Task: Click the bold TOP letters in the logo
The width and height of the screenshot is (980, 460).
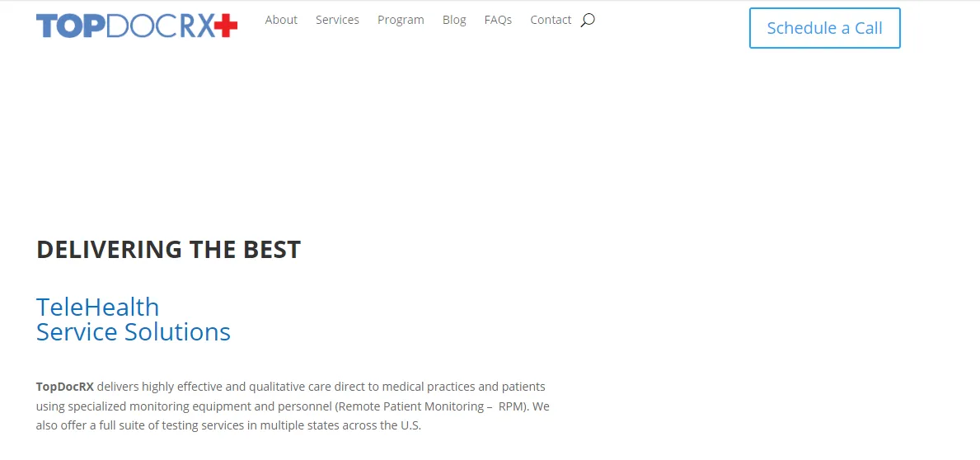Action: (x=71, y=26)
